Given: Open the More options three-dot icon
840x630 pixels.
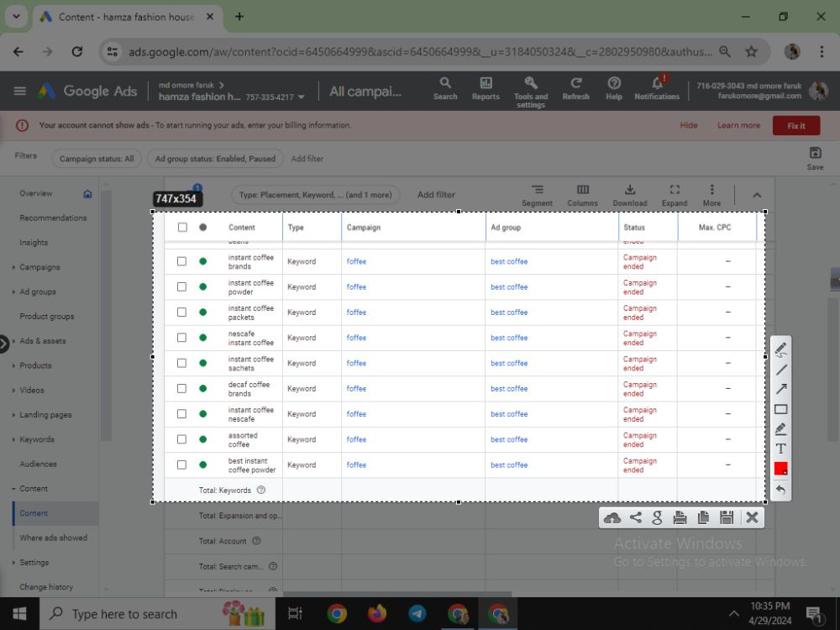Looking at the screenshot, I should [712, 190].
